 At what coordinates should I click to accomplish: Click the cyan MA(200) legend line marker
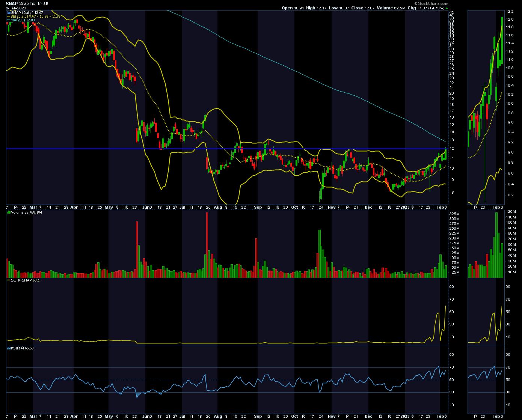8,20
